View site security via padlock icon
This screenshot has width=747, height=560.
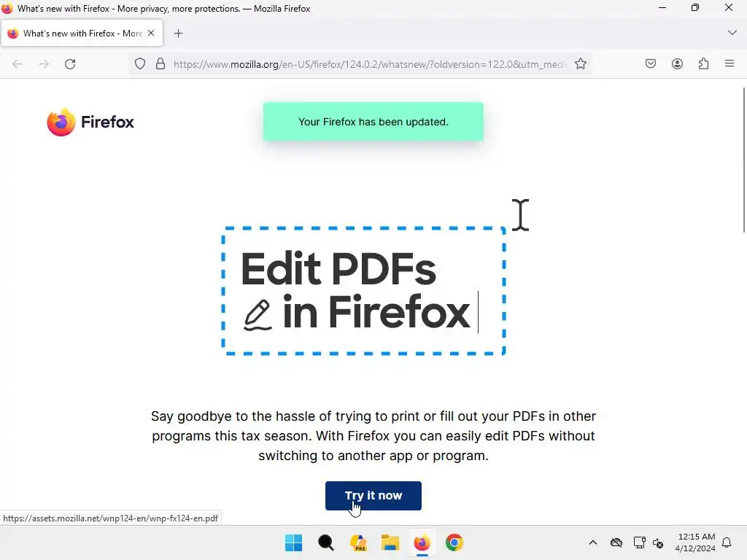[160, 64]
